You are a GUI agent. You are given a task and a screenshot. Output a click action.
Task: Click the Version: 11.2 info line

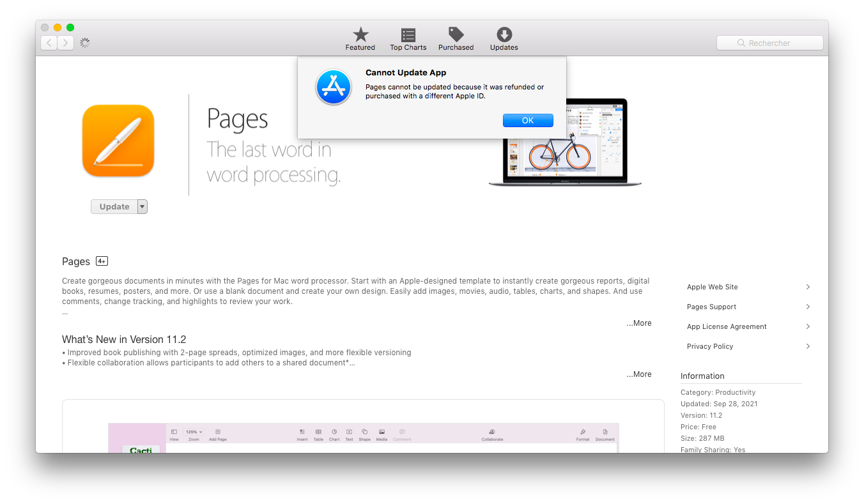(702, 415)
